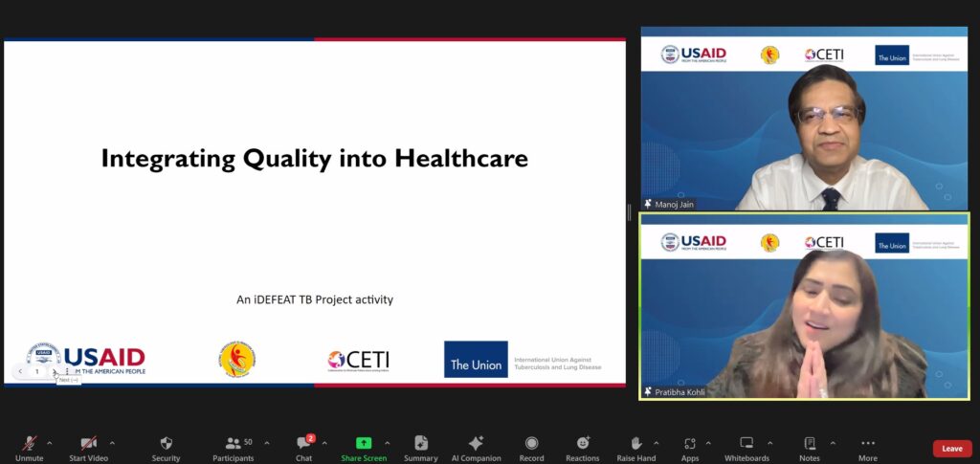Screen dimensions: 980x464
Task: Expand video options arrow beside Start Video
Action: [112, 443]
